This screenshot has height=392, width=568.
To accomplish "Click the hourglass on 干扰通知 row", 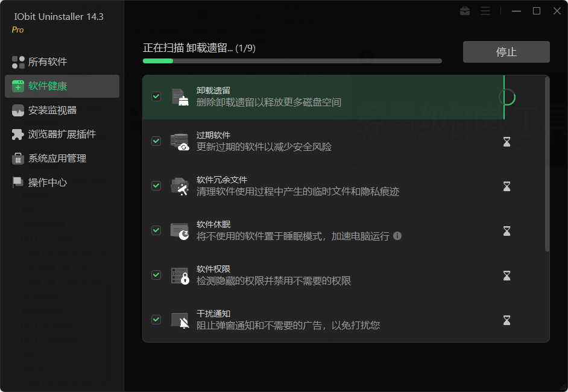I will [x=506, y=320].
